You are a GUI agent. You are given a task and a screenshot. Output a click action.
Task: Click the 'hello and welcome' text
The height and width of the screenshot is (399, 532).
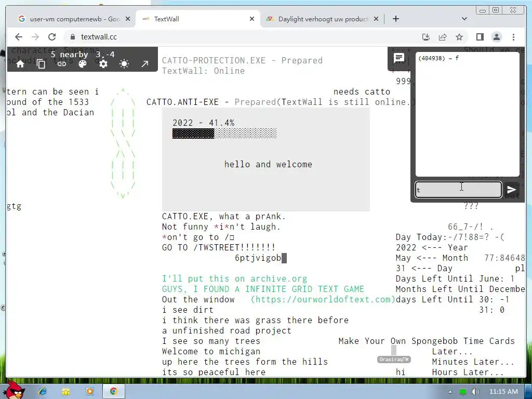(268, 164)
